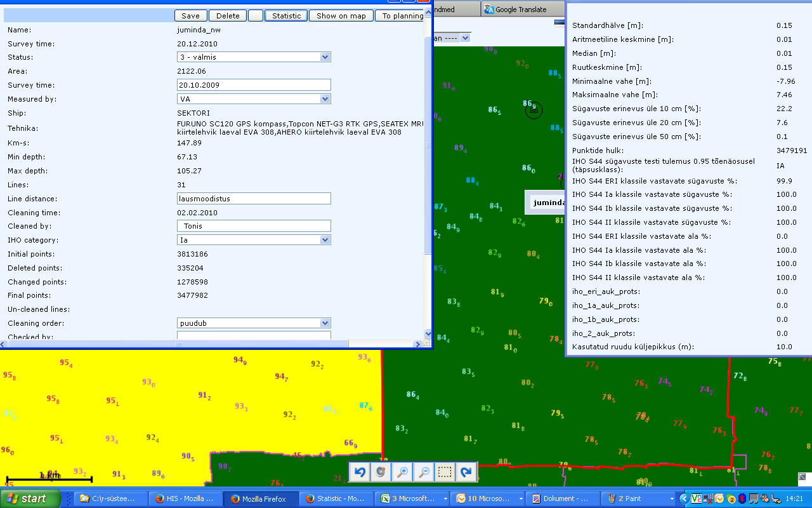Open the IHO category dropdown
The height and width of the screenshot is (508, 812).
pyautogui.click(x=254, y=240)
